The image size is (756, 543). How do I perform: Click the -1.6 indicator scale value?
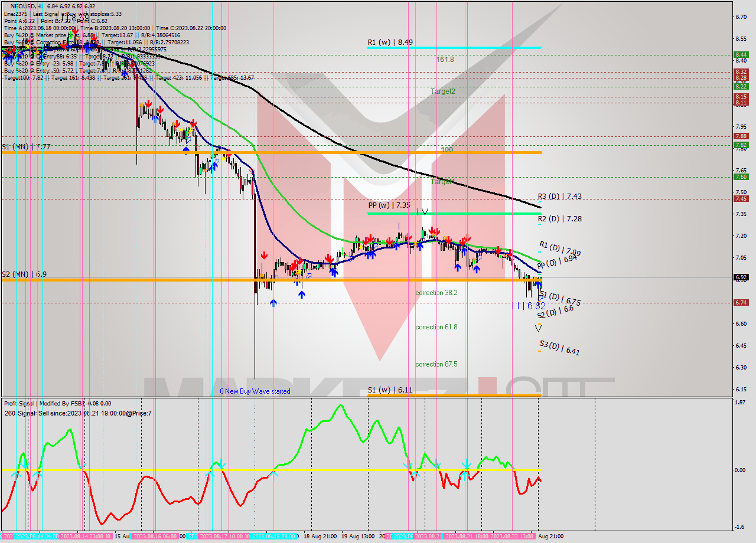click(739, 527)
